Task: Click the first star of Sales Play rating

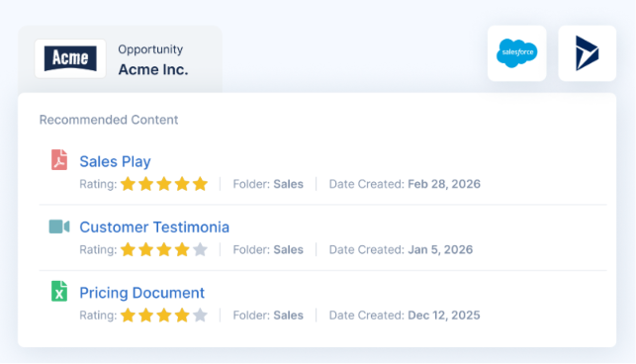Action: tap(128, 184)
